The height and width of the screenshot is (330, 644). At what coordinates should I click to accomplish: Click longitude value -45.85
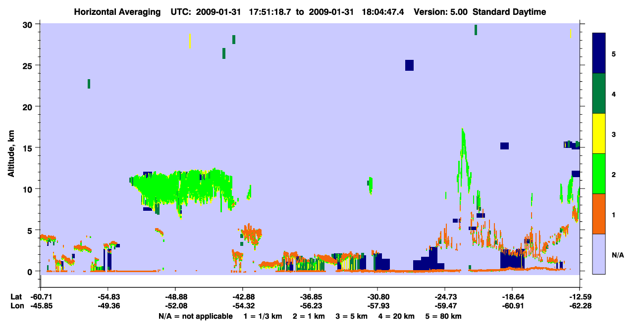(41, 306)
